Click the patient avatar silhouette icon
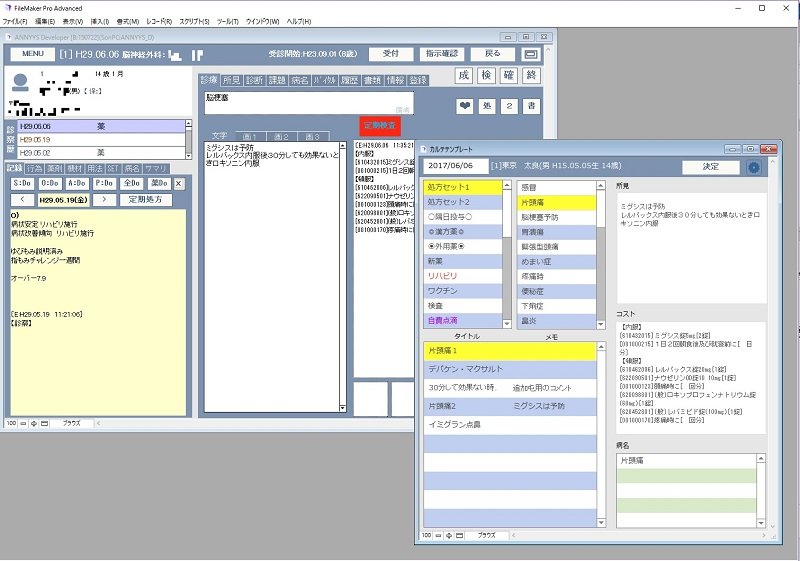The height and width of the screenshot is (561, 800). (20, 83)
